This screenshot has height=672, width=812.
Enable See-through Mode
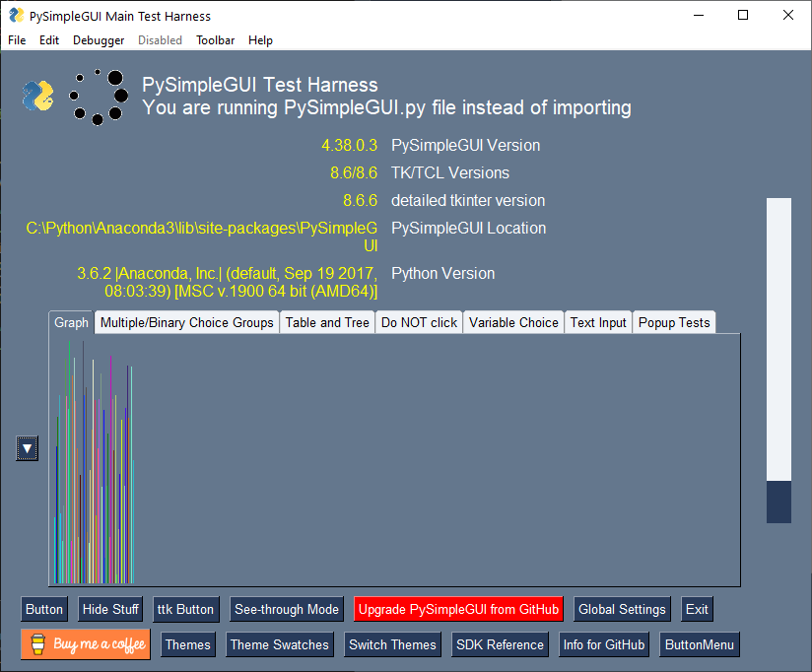287,609
